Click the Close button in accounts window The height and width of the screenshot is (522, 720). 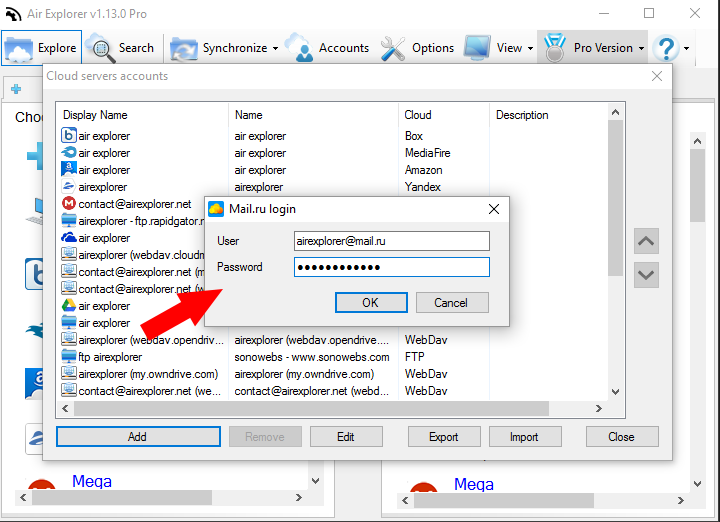(622, 437)
